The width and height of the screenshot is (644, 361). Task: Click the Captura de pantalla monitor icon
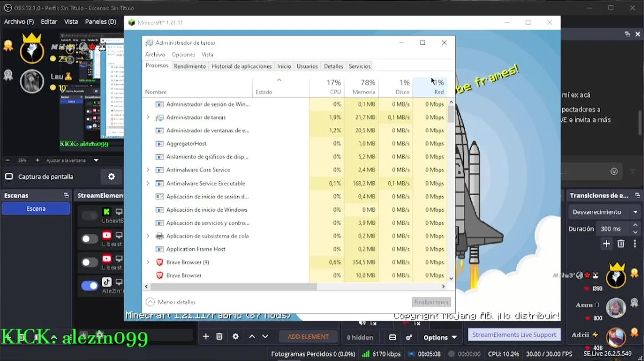click(9, 177)
